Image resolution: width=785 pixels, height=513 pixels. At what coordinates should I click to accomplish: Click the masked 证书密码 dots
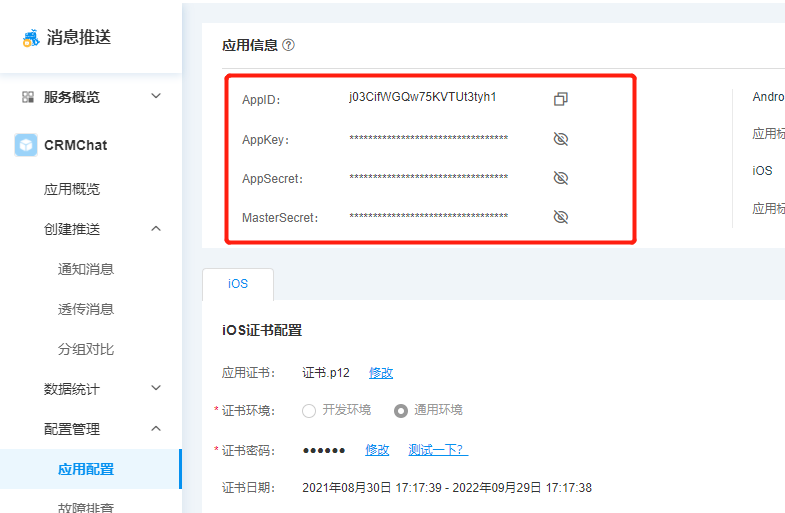tap(324, 450)
